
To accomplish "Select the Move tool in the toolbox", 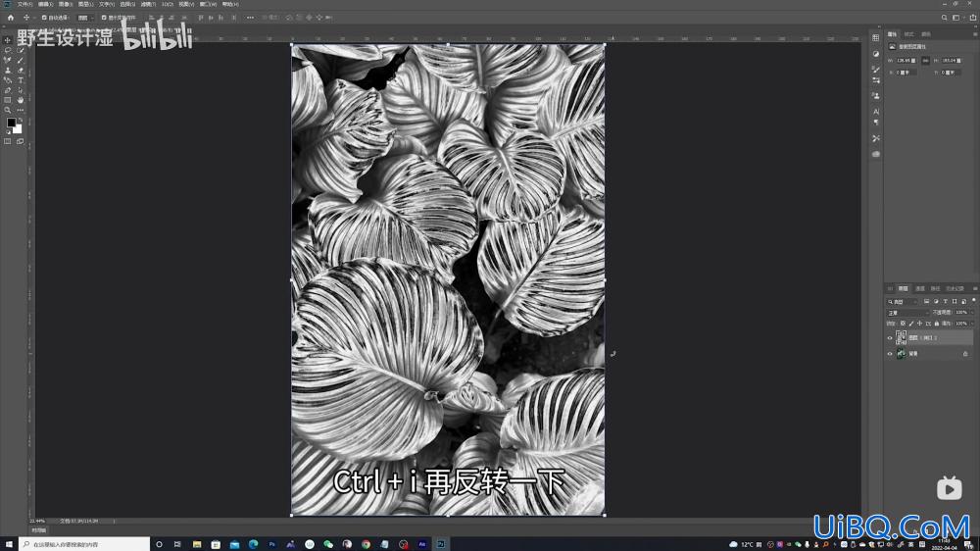I will pyautogui.click(x=8, y=40).
